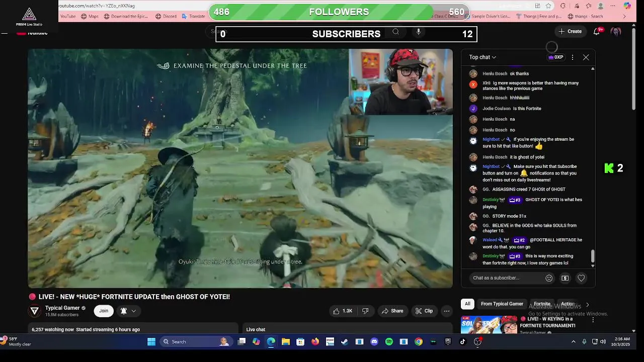Open the Translate bookmark
644x362 pixels.
coord(193,16)
